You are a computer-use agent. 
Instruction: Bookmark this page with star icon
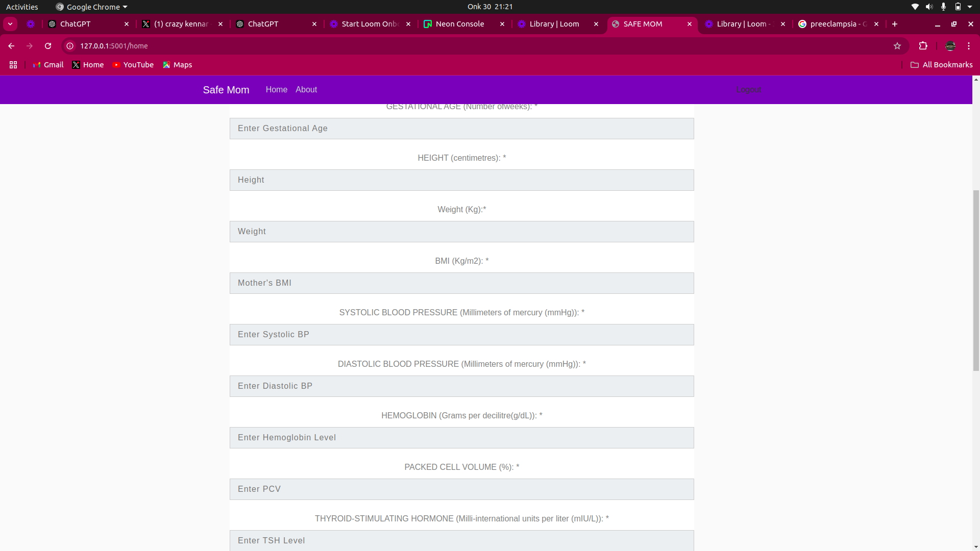pyautogui.click(x=897, y=46)
